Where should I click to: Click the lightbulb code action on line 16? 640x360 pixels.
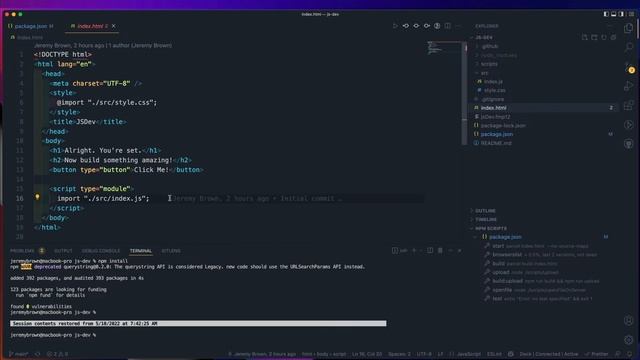pos(37,197)
